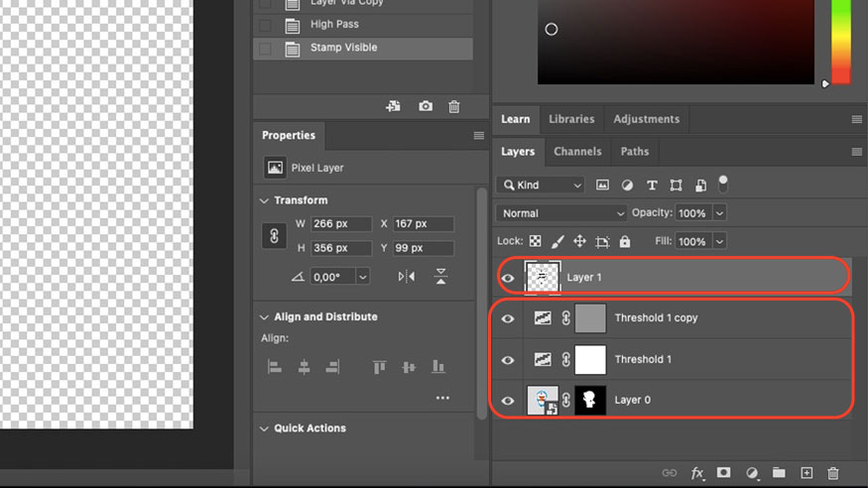Click the more options ellipsis under Align

point(442,399)
